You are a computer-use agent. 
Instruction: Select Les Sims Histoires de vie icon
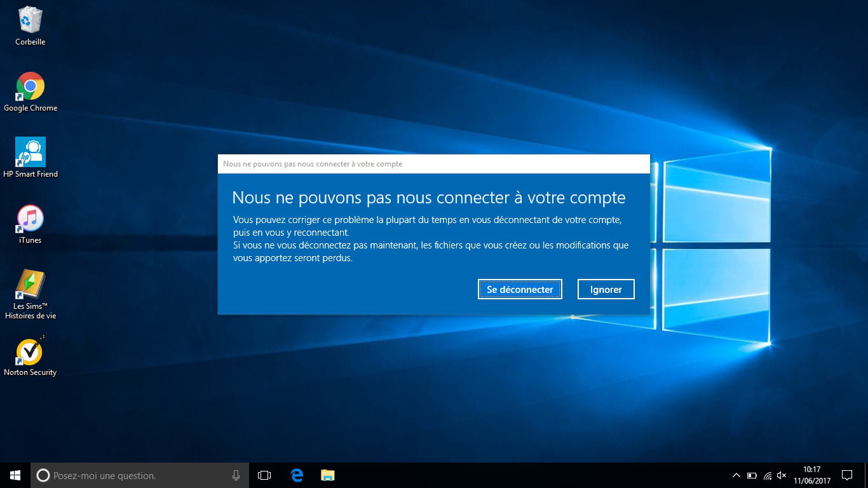[31, 294]
